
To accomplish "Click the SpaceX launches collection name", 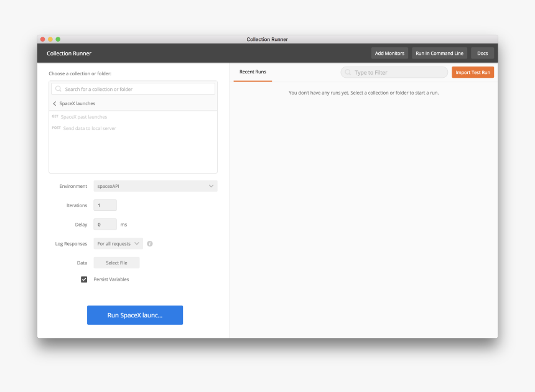I will [77, 103].
